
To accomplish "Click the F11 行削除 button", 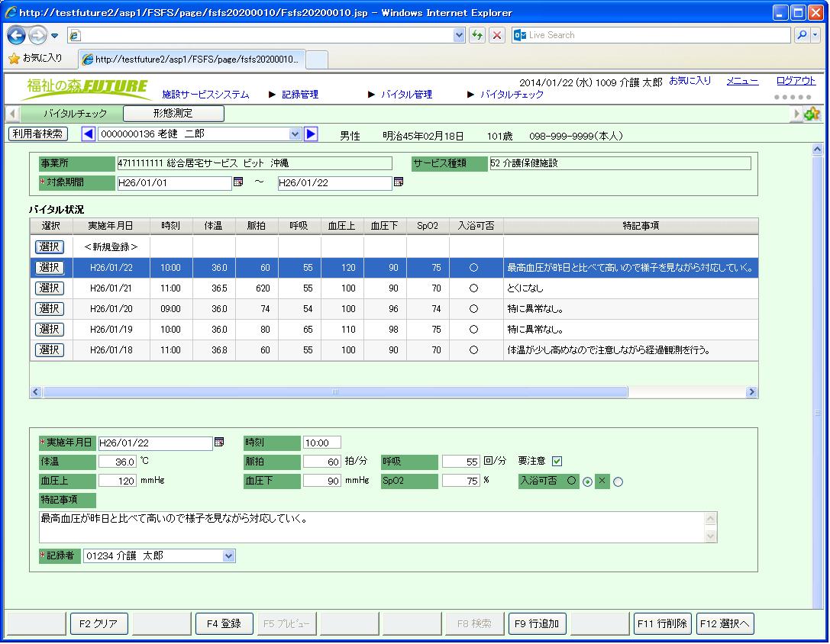I will point(662,624).
